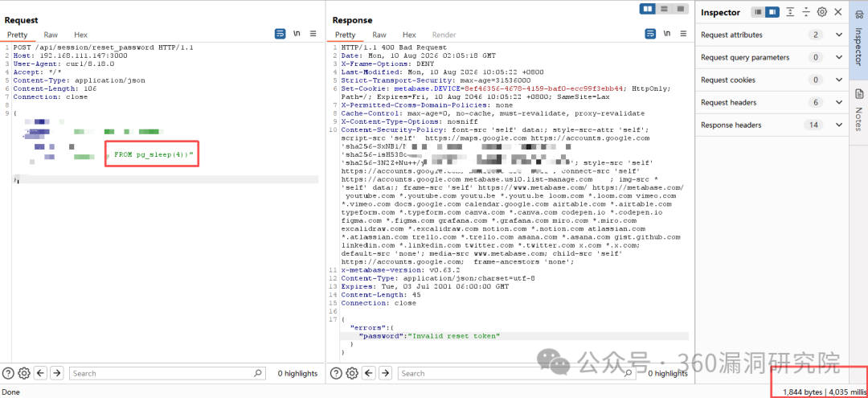
Task: Open the Request panel hamburger menu
Action: [313, 34]
